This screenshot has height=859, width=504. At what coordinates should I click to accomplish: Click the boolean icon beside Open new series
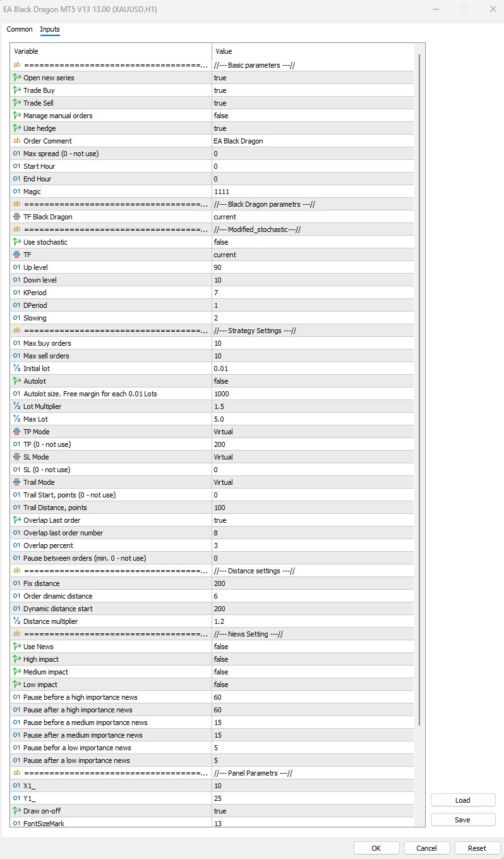[x=17, y=78]
